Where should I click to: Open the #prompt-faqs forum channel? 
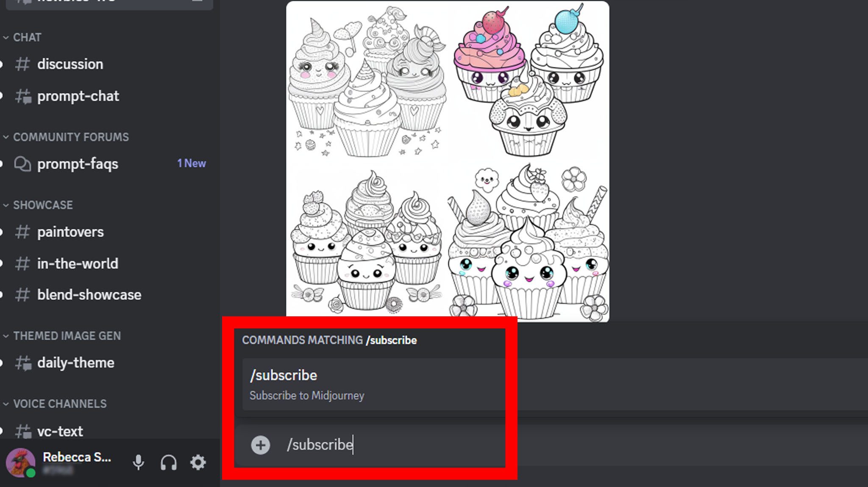coord(78,164)
